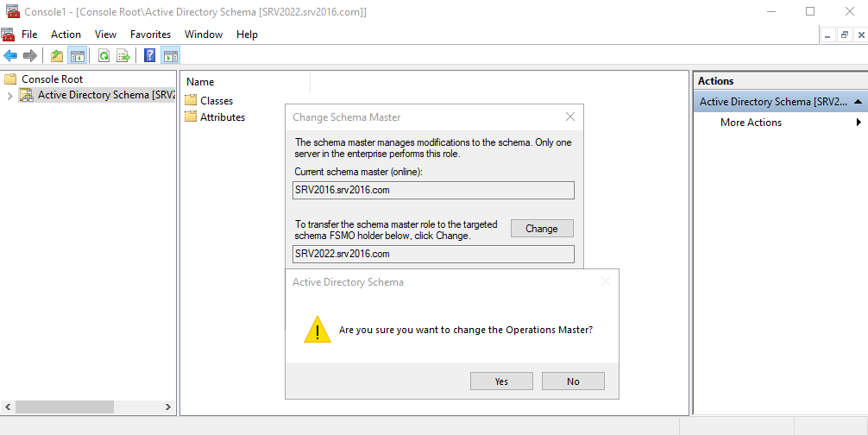Click the MMC console icon beside File menu

(8, 35)
